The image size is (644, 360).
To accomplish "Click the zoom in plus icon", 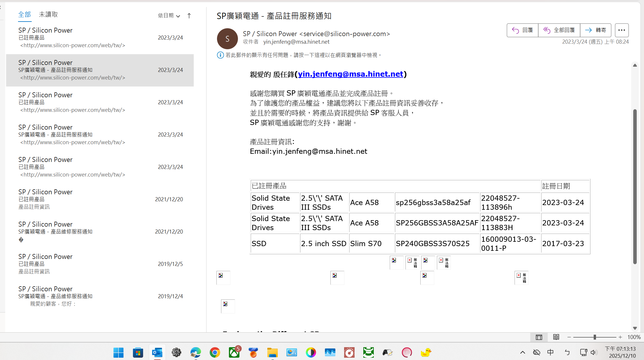I will point(620,337).
